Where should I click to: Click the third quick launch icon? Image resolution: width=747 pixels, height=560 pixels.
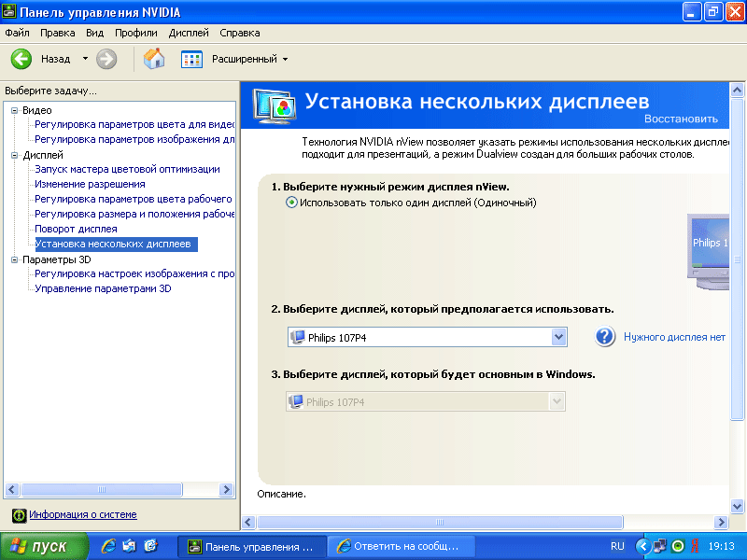(x=150, y=546)
